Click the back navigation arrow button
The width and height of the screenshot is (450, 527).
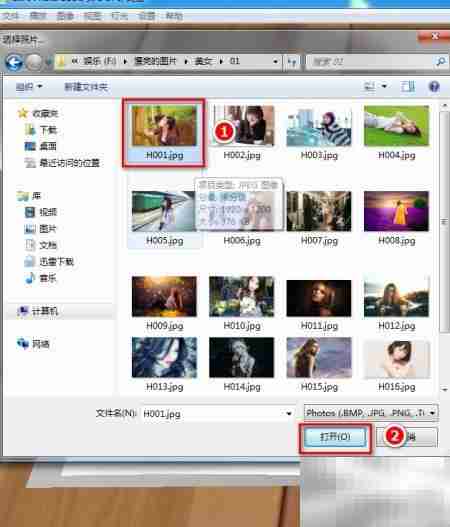tap(14, 63)
